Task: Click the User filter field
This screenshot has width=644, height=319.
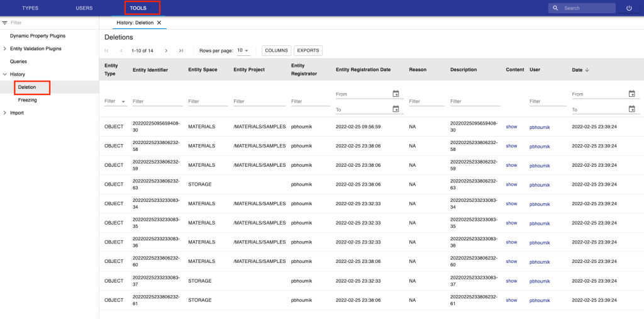Action: click(x=548, y=101)
